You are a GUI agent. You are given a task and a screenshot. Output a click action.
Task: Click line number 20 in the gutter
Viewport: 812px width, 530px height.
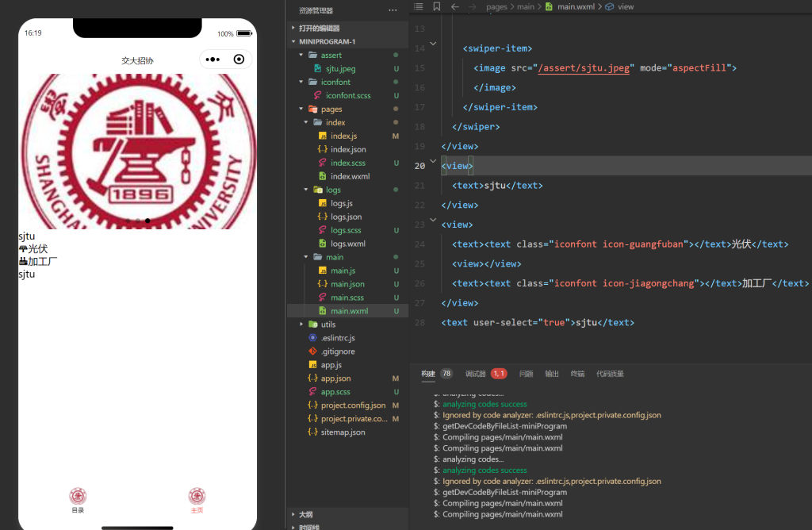419,166
